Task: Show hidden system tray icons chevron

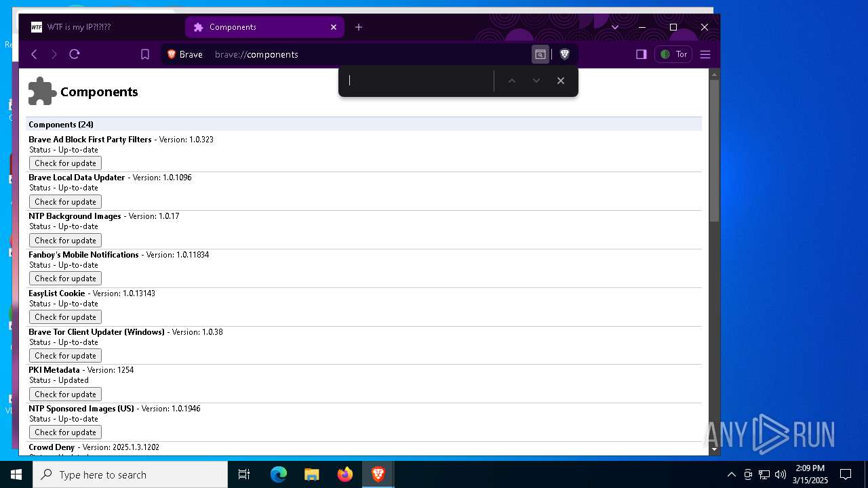Action: [732, 474]
